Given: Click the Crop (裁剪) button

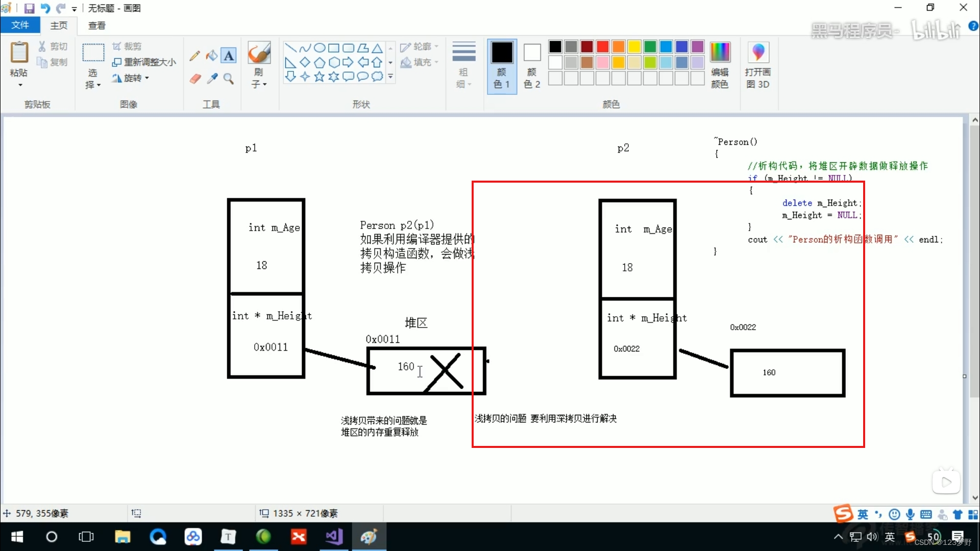Looking at the screenshot, I should (x=127, y=46).
